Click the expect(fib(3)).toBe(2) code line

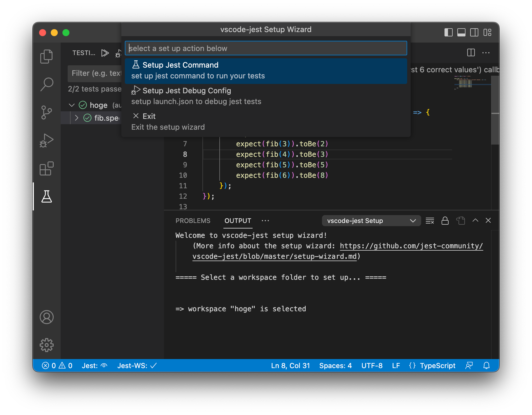coord(282,144)
